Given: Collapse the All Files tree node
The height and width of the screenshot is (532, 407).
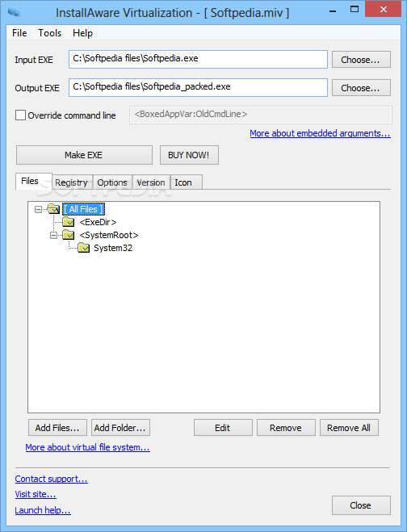Looking at the screenshot, I should click(x=38, y=209).
